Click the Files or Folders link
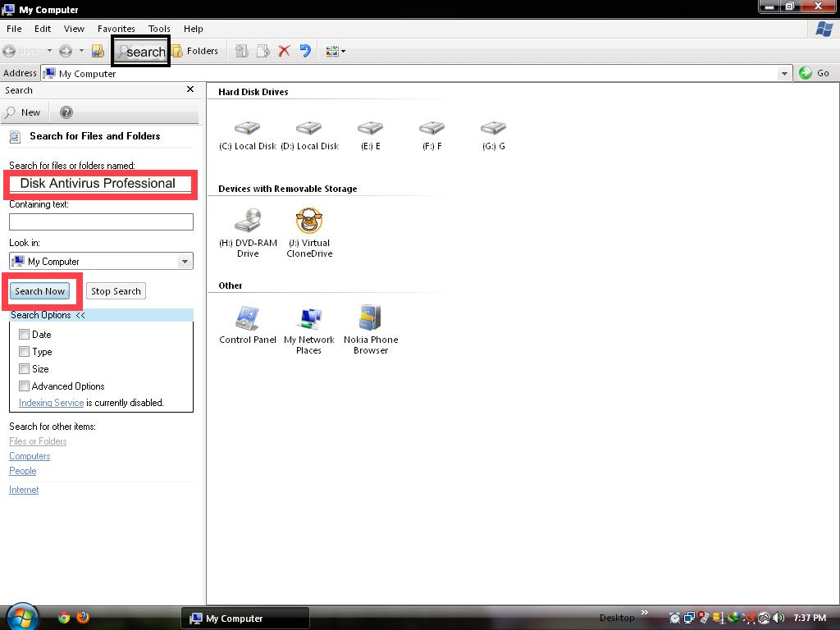Image resolution: width=840 pixels, height=630 pixels. point(38,441)
